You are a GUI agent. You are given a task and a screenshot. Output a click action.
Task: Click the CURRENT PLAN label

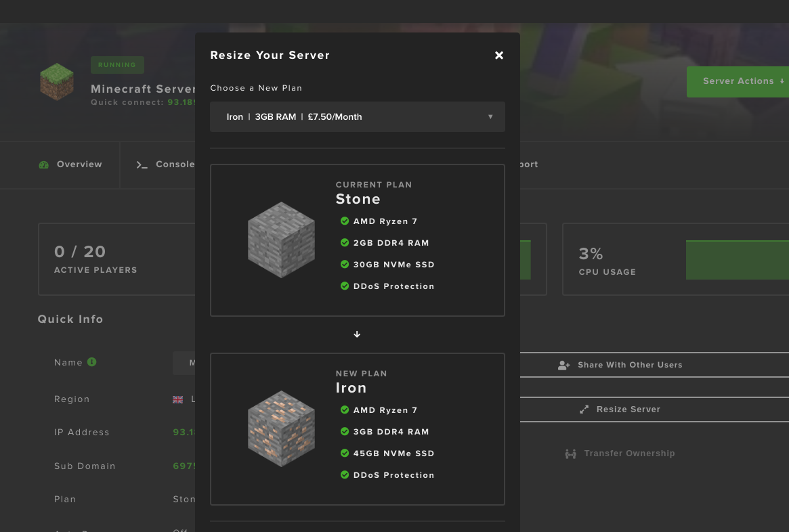click(x=374, y=185)
